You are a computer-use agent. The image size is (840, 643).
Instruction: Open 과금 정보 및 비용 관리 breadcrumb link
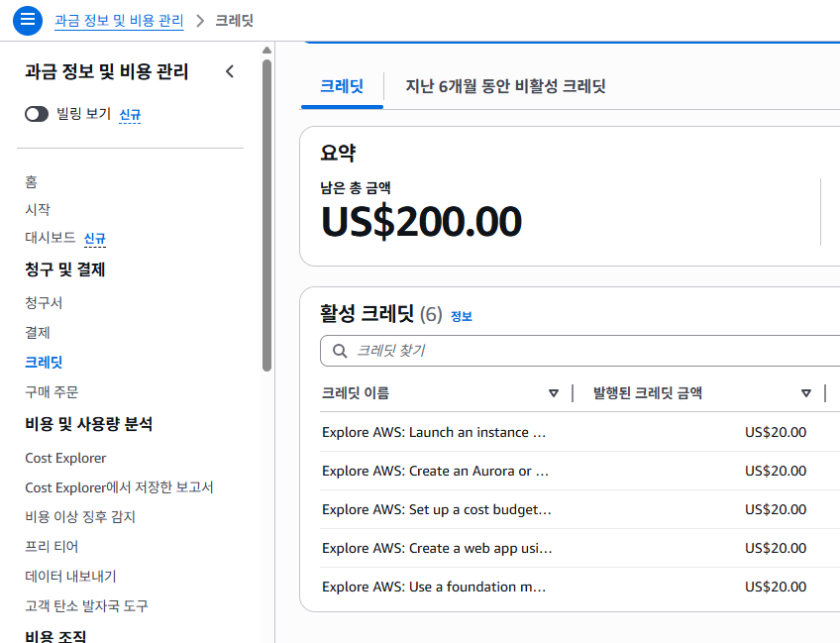coord(119,20)
